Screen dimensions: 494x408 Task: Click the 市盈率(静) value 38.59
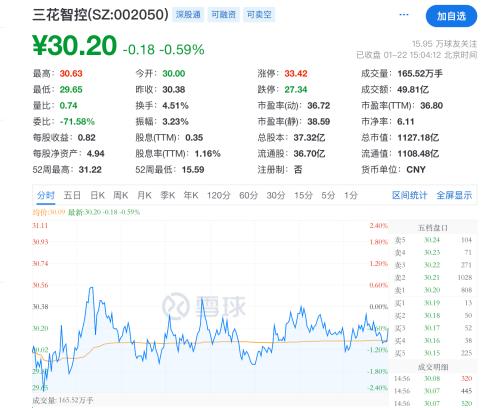click(319, 121)
